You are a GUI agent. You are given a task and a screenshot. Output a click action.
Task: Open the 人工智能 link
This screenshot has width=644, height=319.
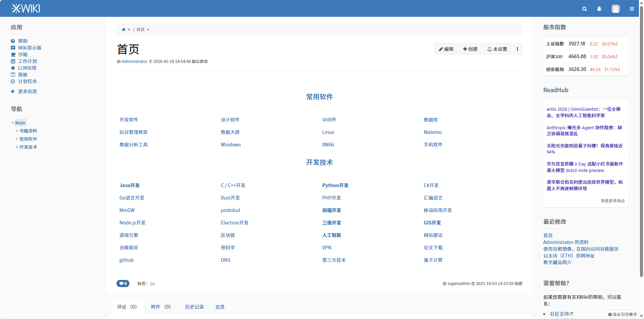331,235
